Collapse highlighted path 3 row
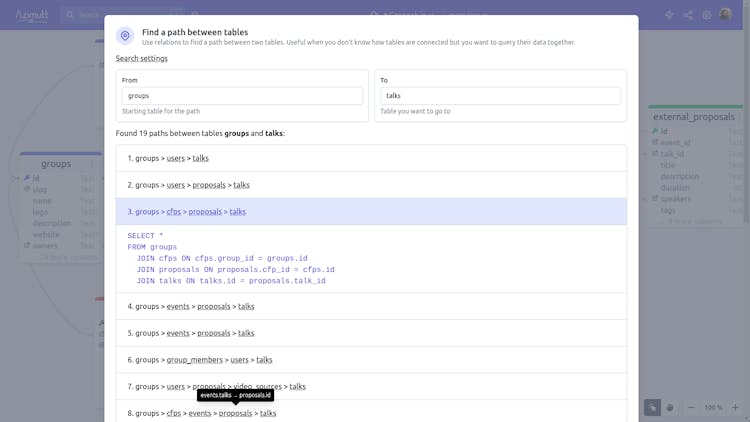Screen dimensions: 750x422 click(371, 211)
